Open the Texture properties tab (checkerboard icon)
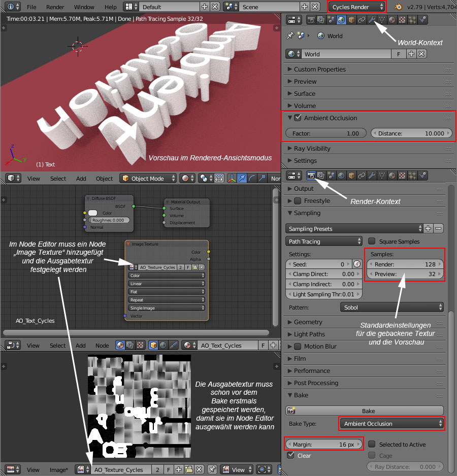This screenshot has height=476, width=457. (402, 20)
